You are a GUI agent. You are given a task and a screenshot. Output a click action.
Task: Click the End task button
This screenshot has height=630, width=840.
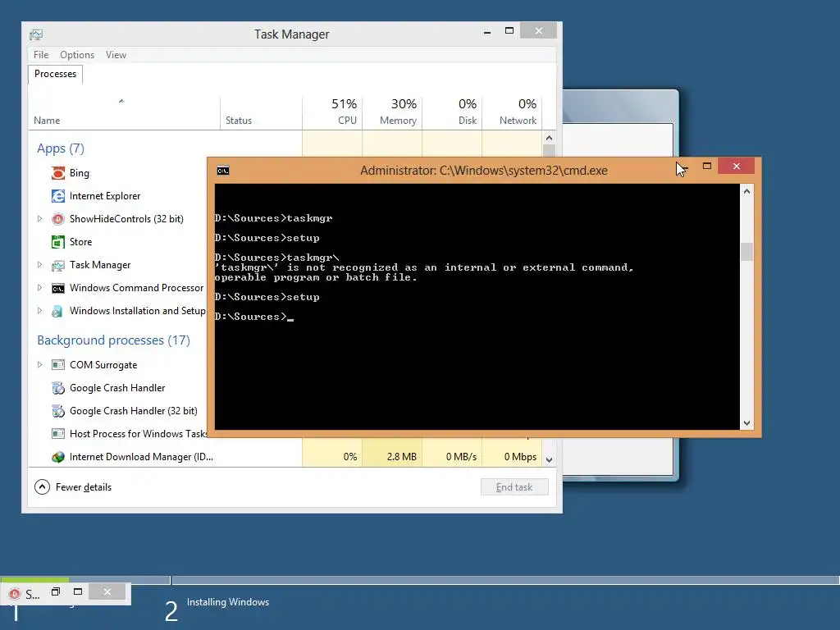point(514,487)
